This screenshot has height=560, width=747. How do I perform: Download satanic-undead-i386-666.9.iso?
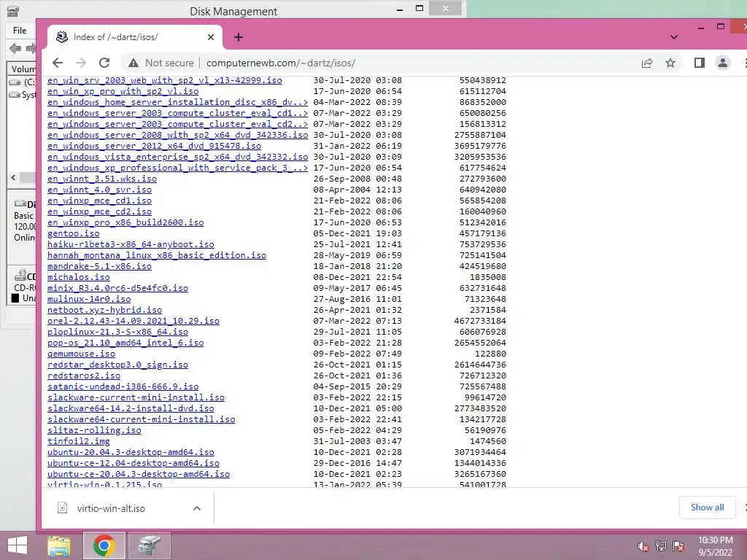tap(123, 387)
